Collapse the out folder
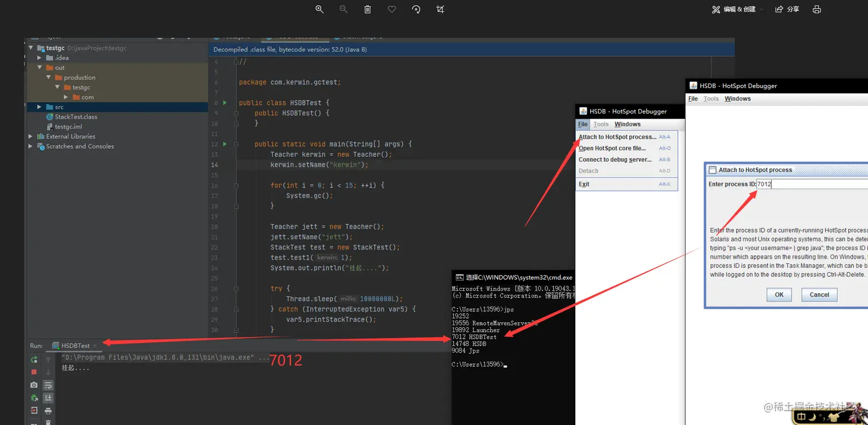 pyautogui.click(x=39, y=68)
